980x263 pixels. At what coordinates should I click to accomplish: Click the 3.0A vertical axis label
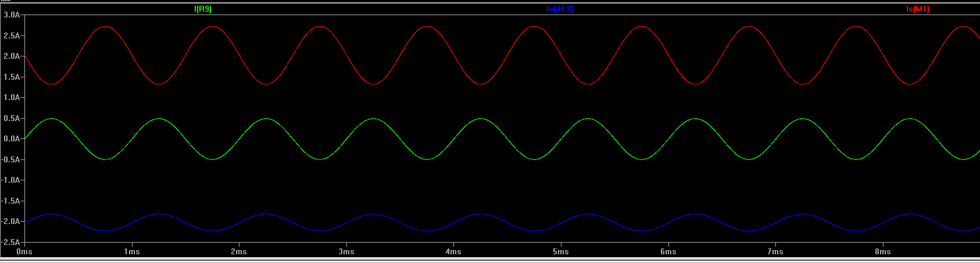point(12,15)
